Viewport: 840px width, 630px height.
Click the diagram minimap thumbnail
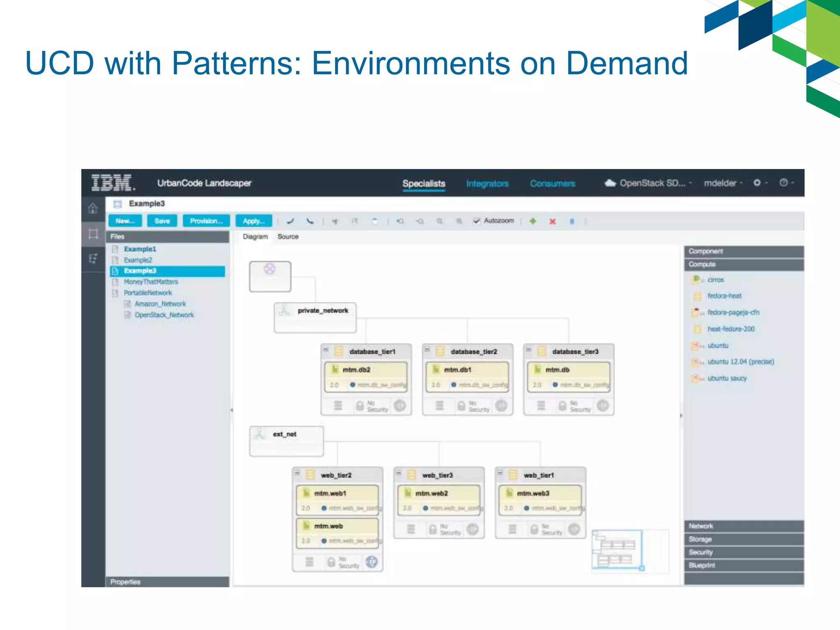click(617, 550)
